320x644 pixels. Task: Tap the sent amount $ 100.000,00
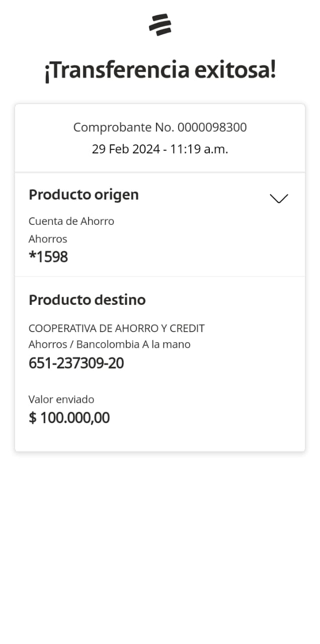point(69,418)
